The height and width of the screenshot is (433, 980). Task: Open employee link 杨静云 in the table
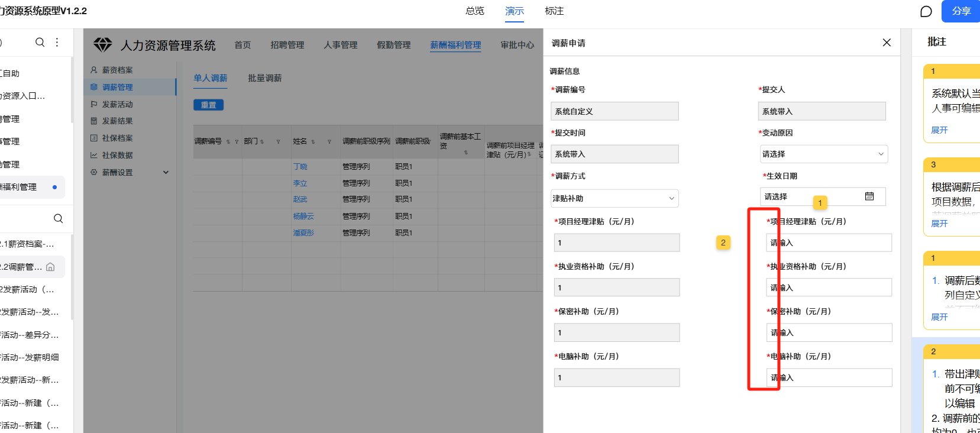tap(303, 217)
